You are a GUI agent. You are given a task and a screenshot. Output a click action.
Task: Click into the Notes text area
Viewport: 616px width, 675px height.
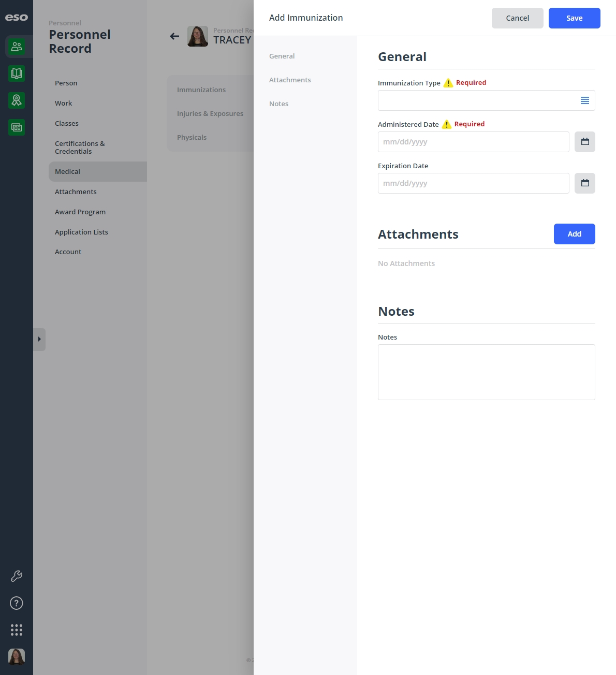point(486,372)
